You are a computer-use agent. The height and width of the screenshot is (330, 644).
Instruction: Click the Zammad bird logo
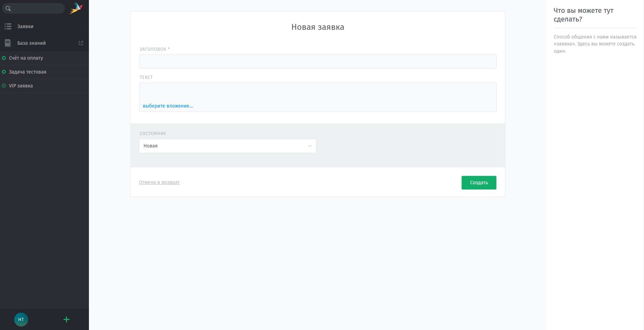[x=76, y=8]
